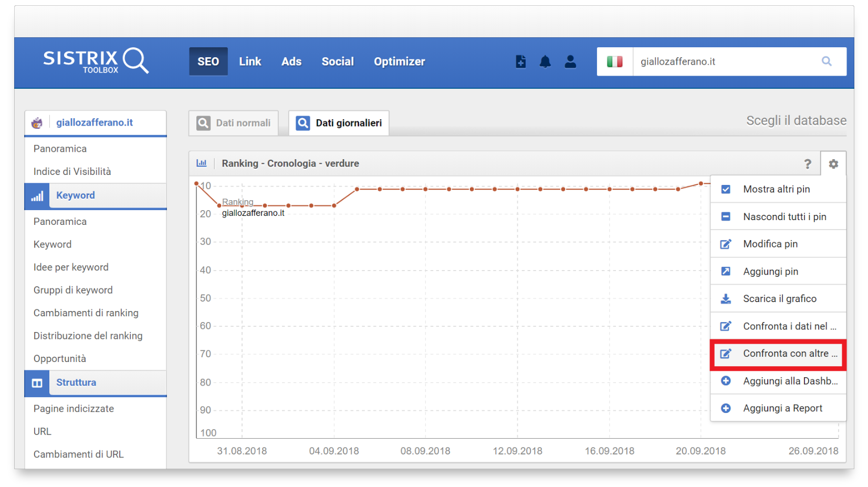This screenshot has width=868, height=487.
Task: Open Idee per keyword sidebar link
Action: coord(71,267)
